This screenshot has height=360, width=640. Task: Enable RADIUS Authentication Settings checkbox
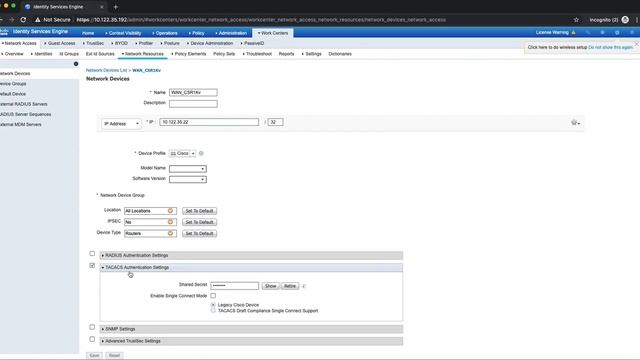(92, 253)
